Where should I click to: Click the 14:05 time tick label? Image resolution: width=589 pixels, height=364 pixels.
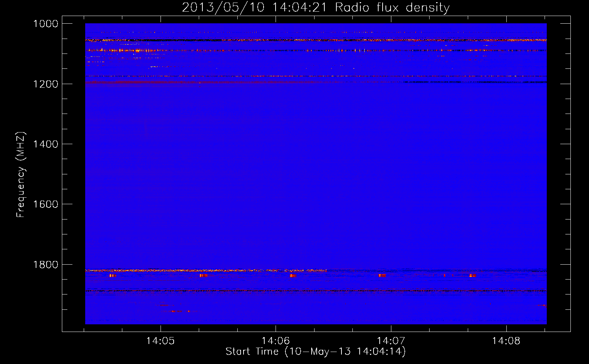[161, 341]
